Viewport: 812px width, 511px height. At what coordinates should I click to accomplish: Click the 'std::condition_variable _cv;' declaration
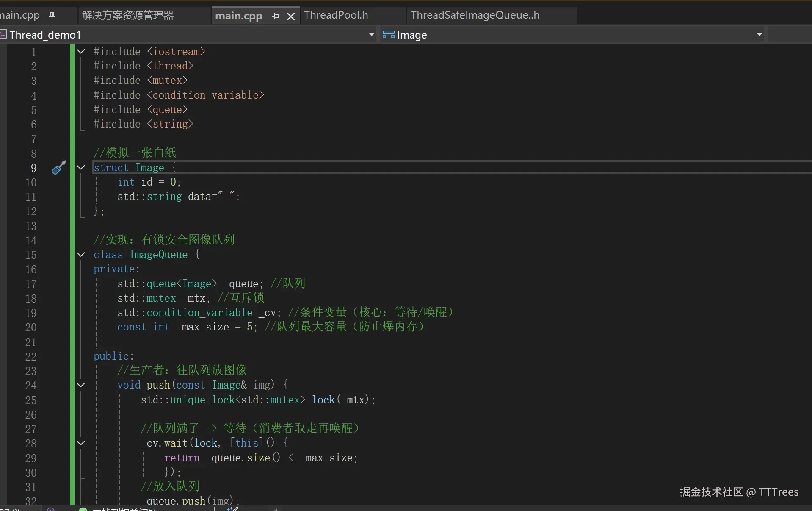click(x=199, y=313)
